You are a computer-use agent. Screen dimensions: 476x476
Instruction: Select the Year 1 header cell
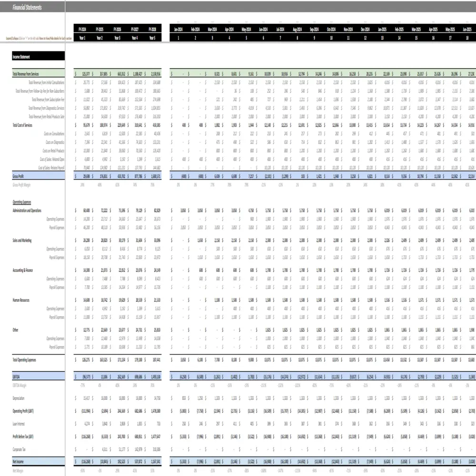pyautogui.click(x=82, y=38)
